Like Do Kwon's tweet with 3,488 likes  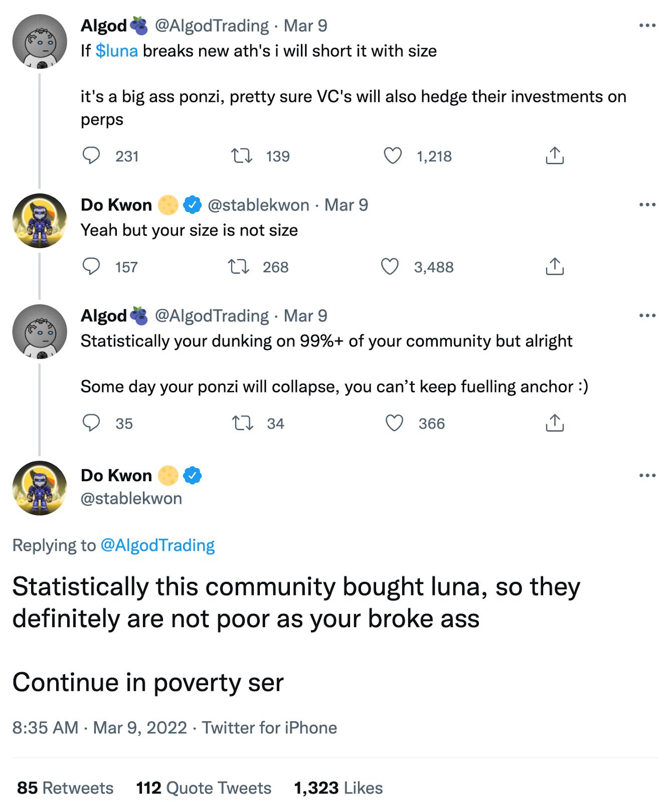(x=390, y=267)
